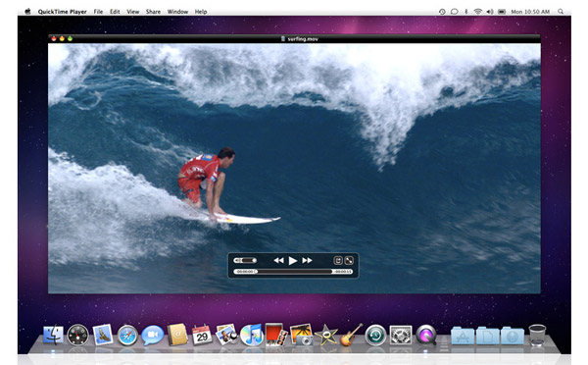This screenshot has width=588, height=365.
Task: Open the QuickTime Player application menu
Action: [x=63, y=12]
